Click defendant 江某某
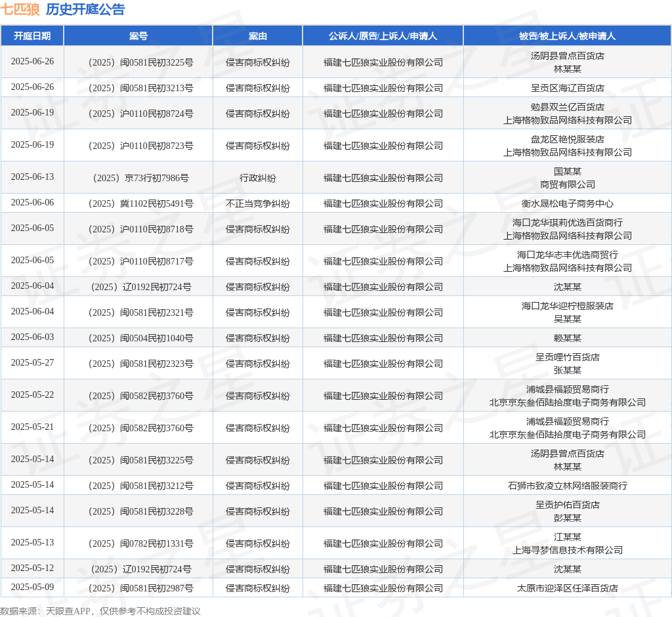672x617 pixels. pyautogui.click(x=568, y=537)
